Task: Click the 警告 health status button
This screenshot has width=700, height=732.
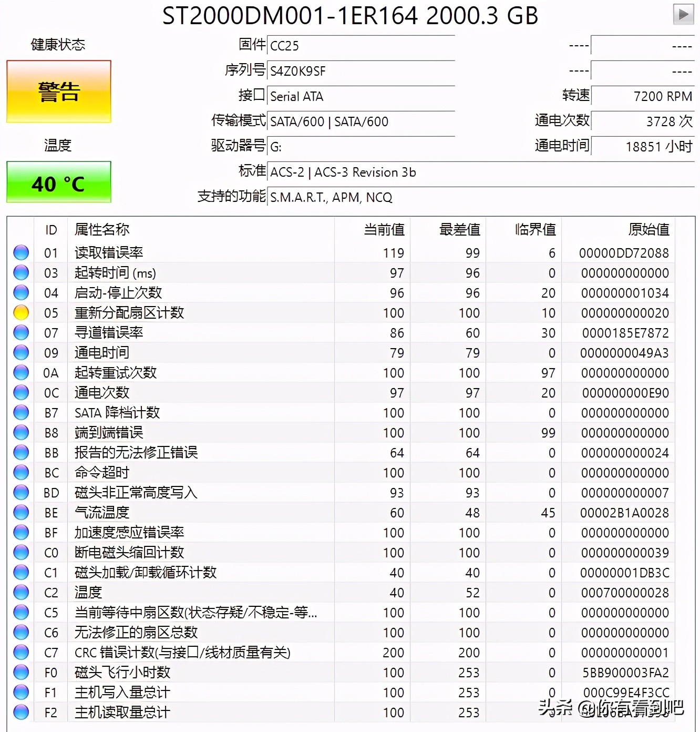Action: coord(58,90)
